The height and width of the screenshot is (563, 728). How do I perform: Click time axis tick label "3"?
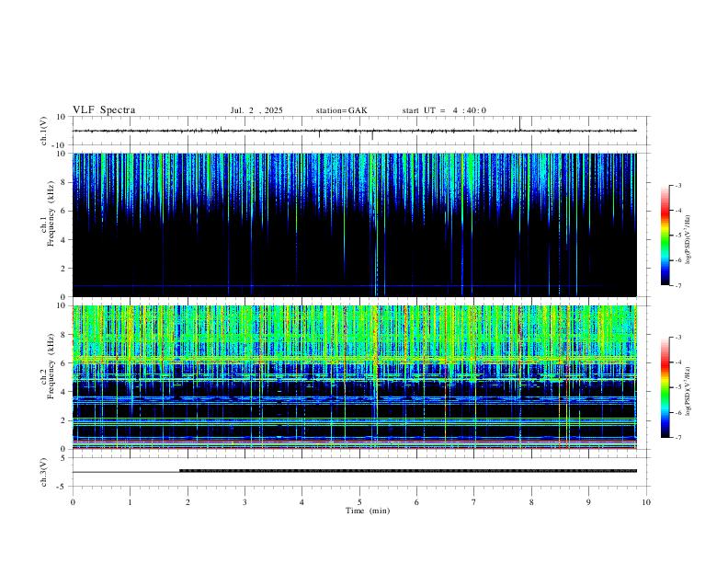(245, 502)
